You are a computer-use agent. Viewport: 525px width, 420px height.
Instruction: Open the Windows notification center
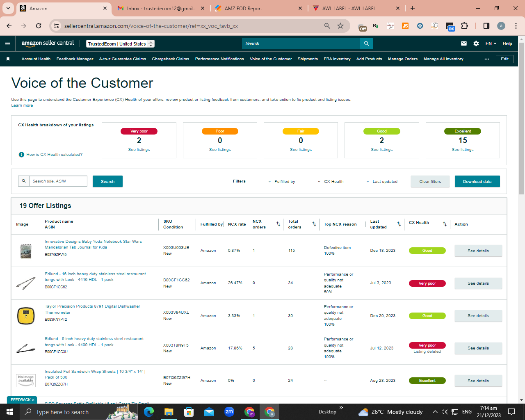click(x=511, y=412)
